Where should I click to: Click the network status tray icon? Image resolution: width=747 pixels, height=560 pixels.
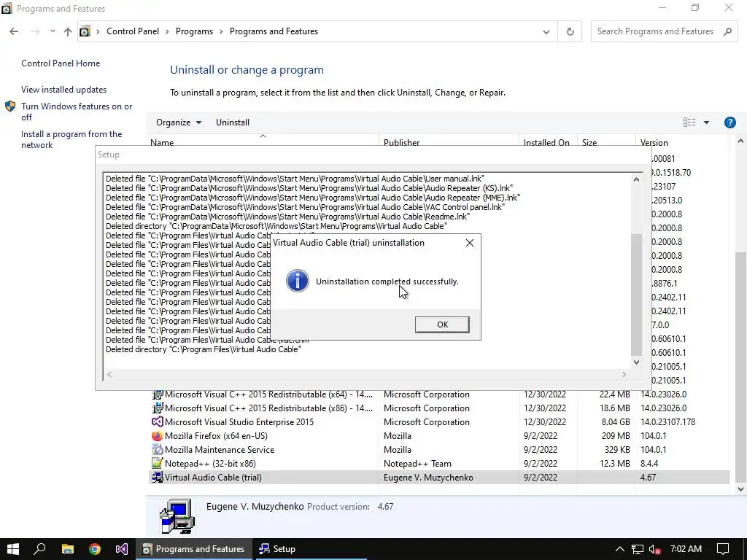pos(638,549)
